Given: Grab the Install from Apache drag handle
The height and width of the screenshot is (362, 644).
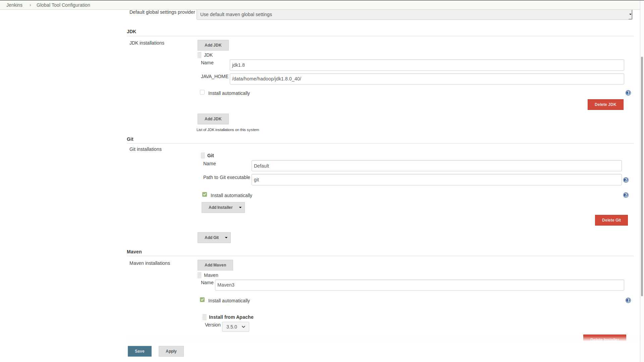Looking at the screenshot, I should (205, 317).
